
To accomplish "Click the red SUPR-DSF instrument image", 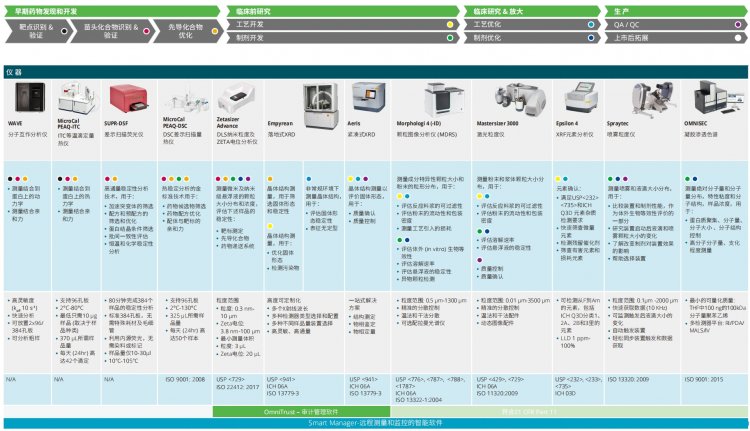I will (x=127, y=99).
